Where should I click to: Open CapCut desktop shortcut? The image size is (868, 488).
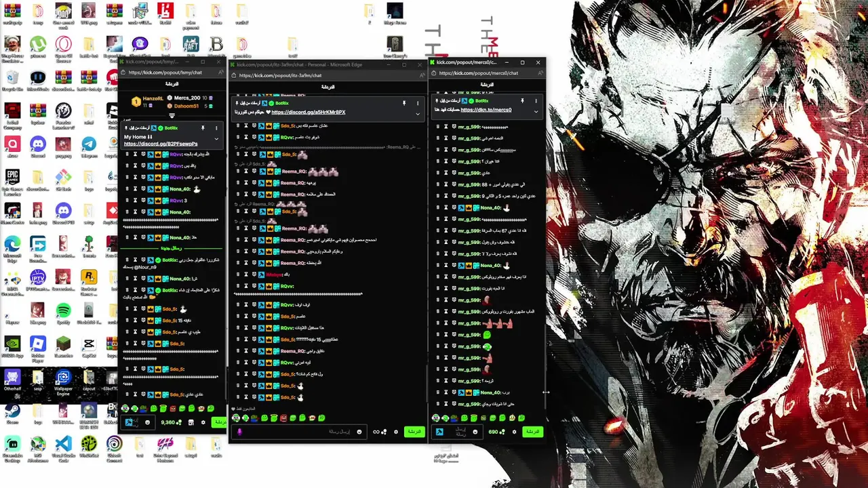[x=89, y=346]
